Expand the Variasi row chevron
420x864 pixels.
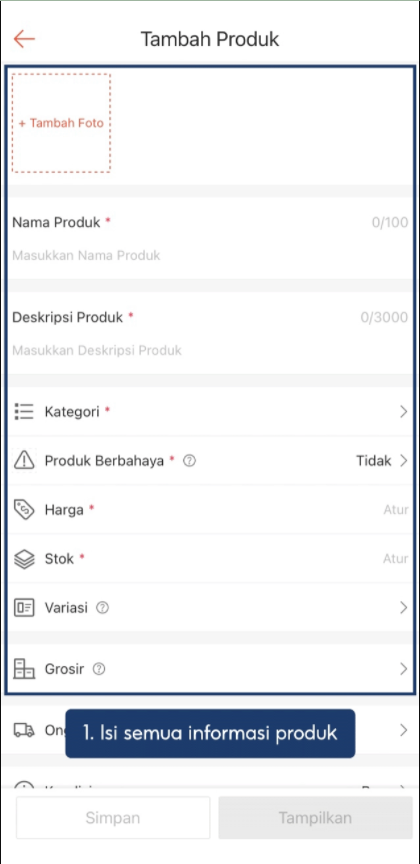coord(403,608)
